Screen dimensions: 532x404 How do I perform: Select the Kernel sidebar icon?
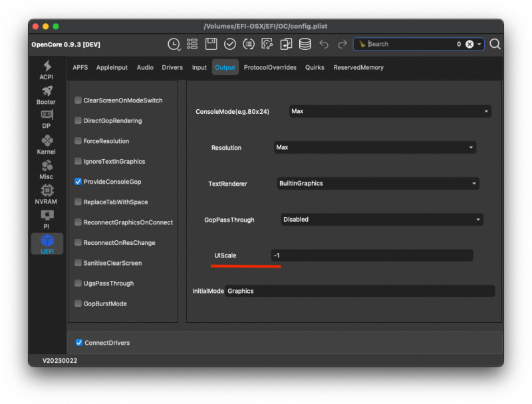coord(47,144)
